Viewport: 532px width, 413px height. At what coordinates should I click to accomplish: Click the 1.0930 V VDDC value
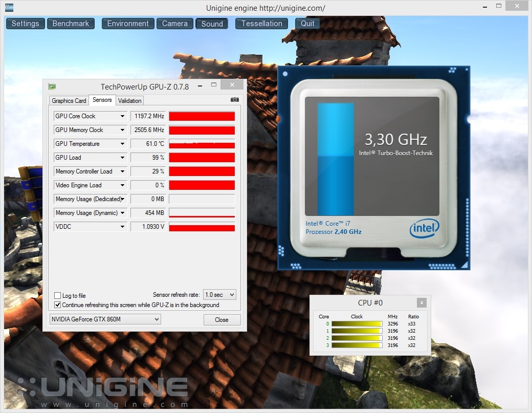click(x=148, y=227)
